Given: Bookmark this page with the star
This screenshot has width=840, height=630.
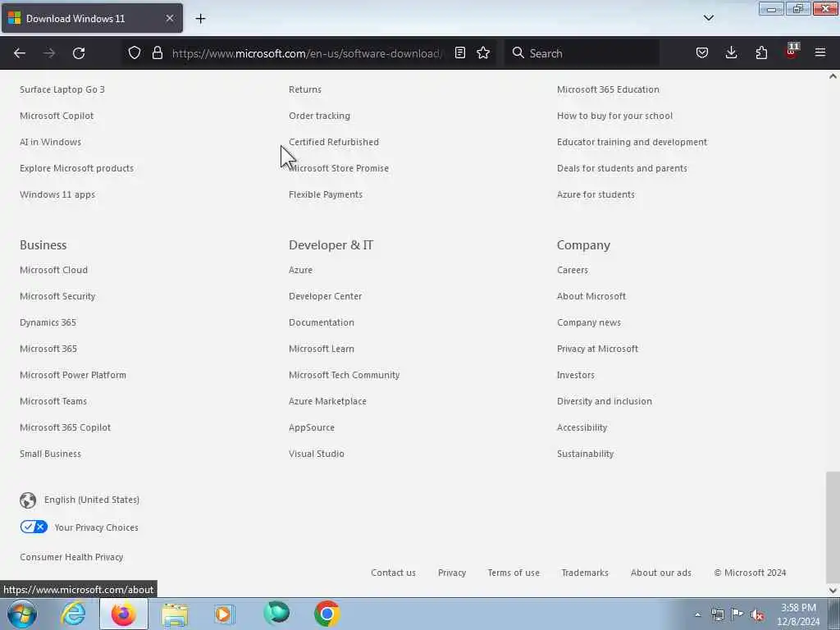Looking at the screenshot, I should tap(483, 52).
